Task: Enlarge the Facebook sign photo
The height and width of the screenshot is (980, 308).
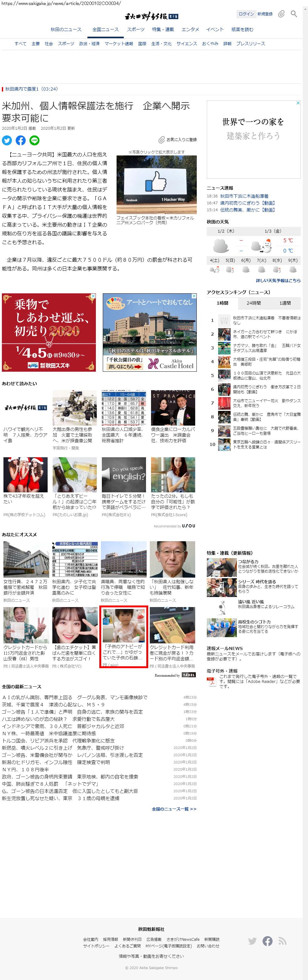Action: tap(157, 185)
